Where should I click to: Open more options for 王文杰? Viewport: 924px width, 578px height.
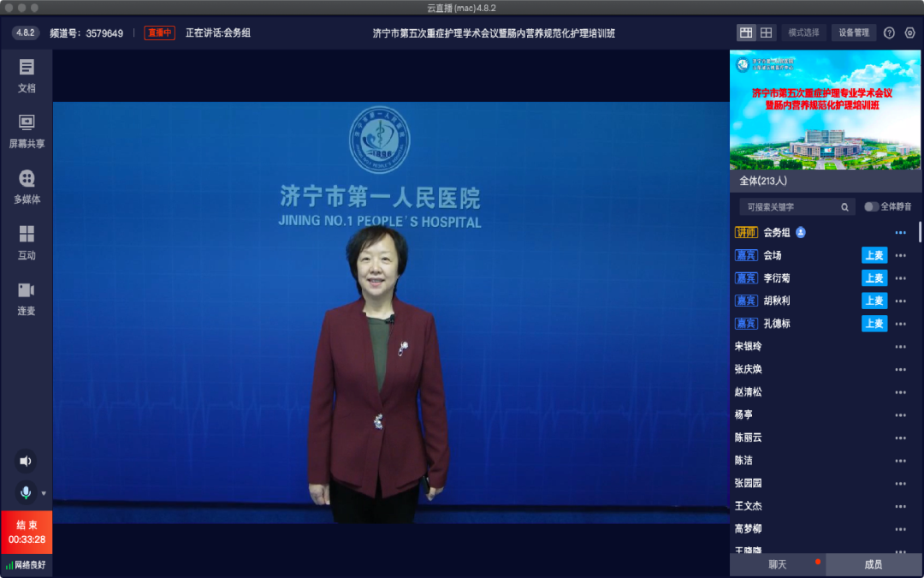pyautogui.click(x=900, y=506)
